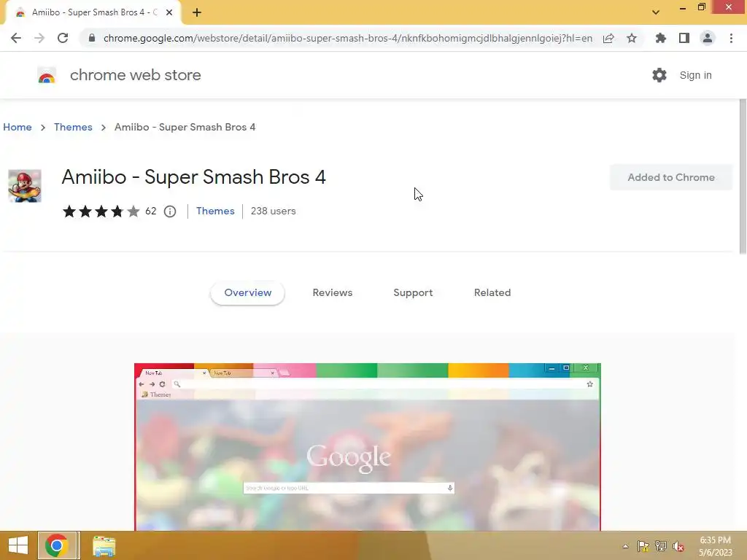
Task: Open File Explorer from the taskbar
Action: pos(104,545)
